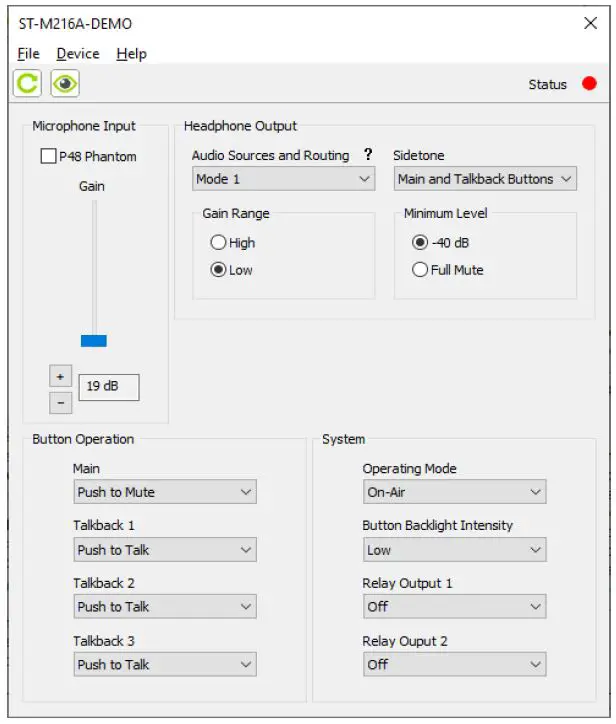Expand the Sidetone dropdown
The width and height of the screenshot is (616, 724).
pyautogui.click(x=484, y=179)
